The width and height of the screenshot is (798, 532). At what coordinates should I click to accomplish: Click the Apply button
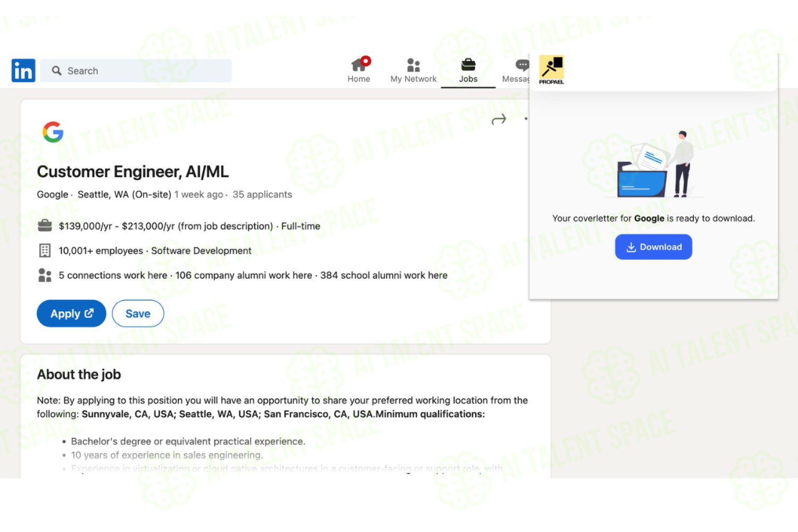click(71, 313)
